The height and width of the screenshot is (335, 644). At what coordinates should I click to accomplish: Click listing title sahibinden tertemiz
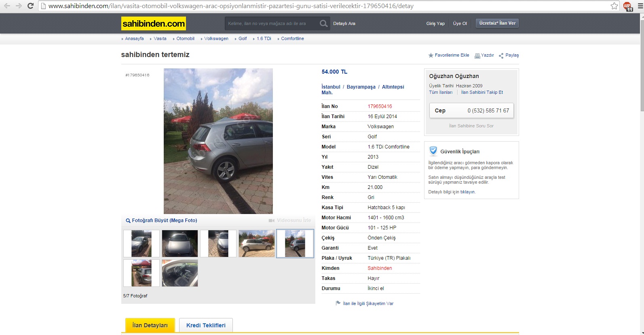[x=155, y=55]
